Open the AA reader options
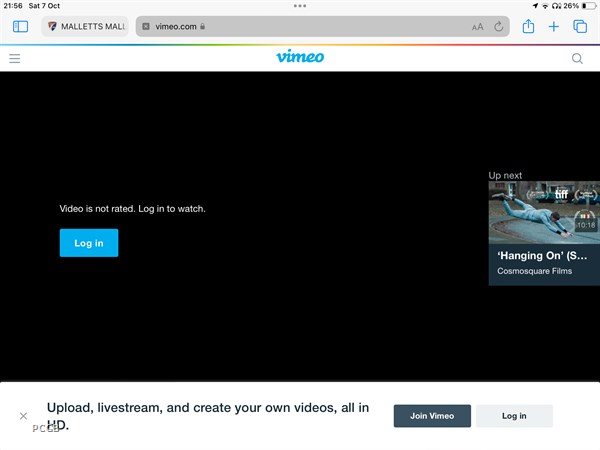 point(477,27)
